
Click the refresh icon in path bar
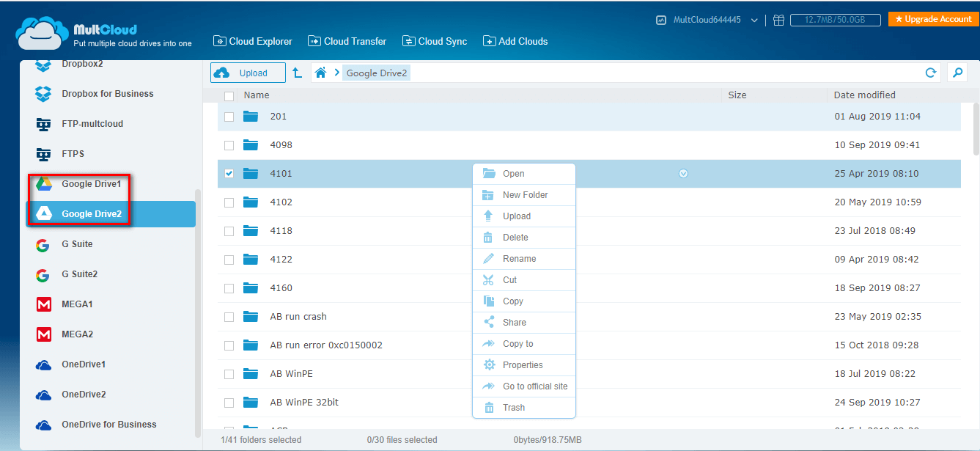[x=931, y=73]
